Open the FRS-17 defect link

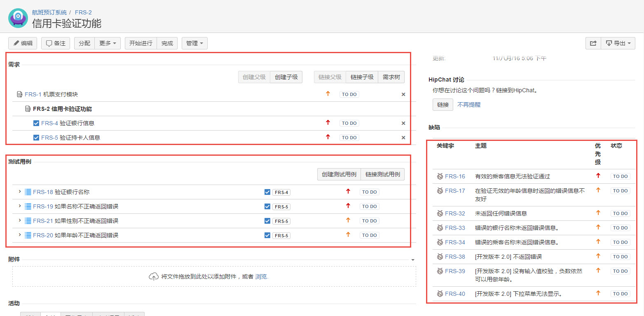[x=455, y=191]
